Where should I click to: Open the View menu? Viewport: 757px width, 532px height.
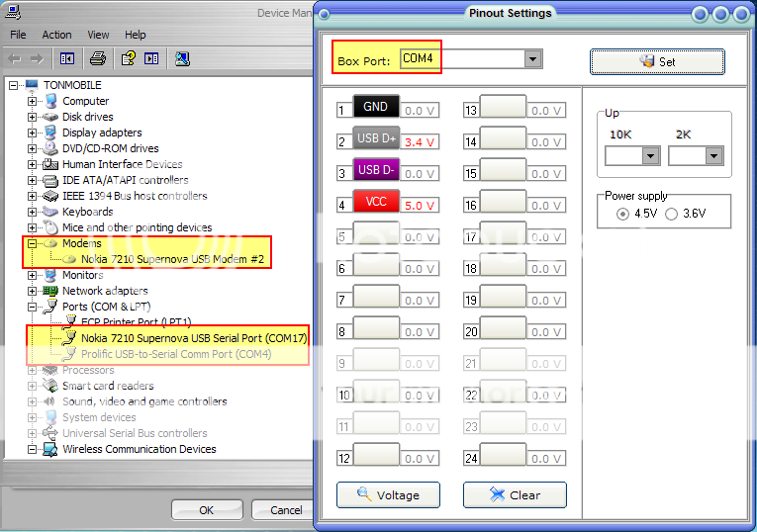tap(98, 35)
